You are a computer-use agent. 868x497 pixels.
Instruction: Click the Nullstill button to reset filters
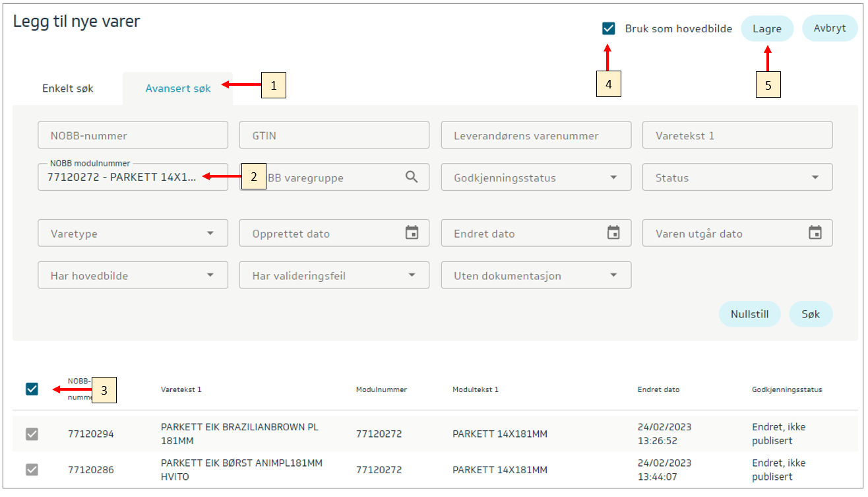point(749,314)
